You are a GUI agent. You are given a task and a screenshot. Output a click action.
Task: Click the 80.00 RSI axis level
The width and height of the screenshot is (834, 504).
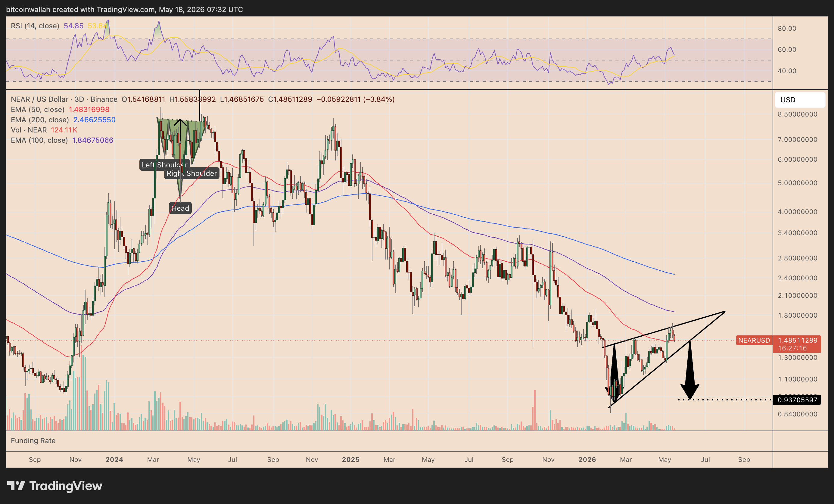click(787, 28)
